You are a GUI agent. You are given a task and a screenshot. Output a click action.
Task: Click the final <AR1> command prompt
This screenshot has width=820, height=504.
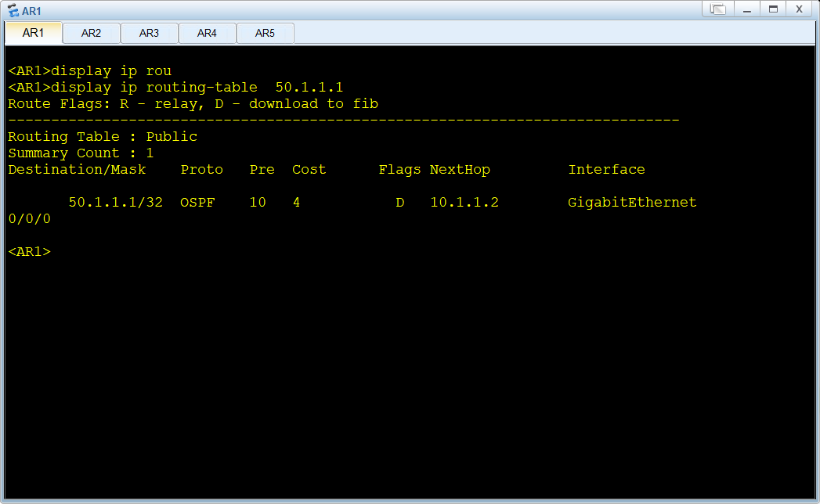point(29,252)
